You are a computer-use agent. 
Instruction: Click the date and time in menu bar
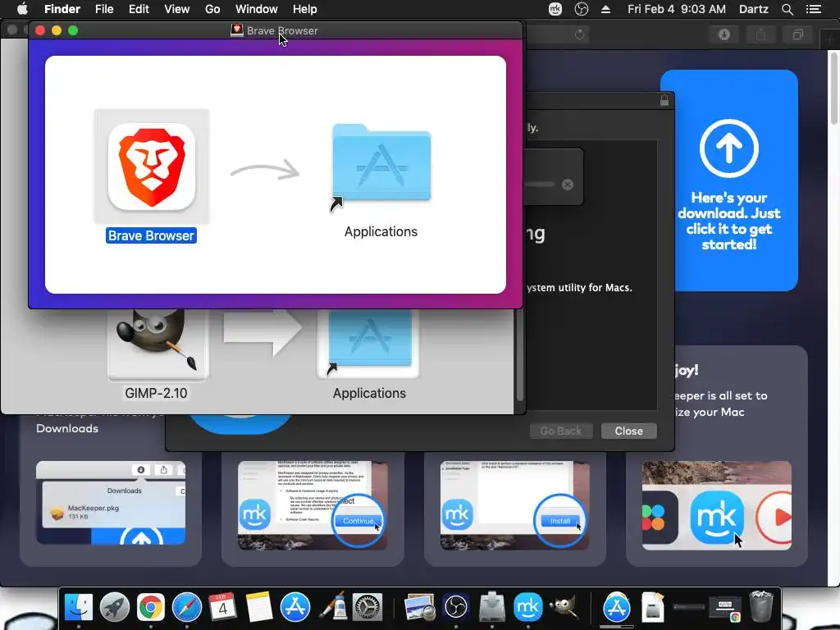[x=677, y=9]
